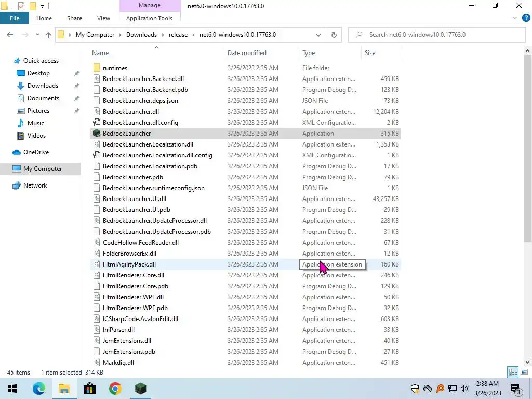This screenshot has width=532, height=399.
Task: Expand the ribbon with the chevron
Action: click(x=515, y=18)
